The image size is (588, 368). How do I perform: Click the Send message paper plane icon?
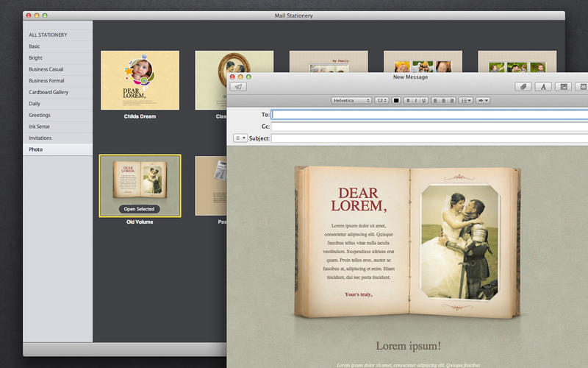[x=238, y=87]
